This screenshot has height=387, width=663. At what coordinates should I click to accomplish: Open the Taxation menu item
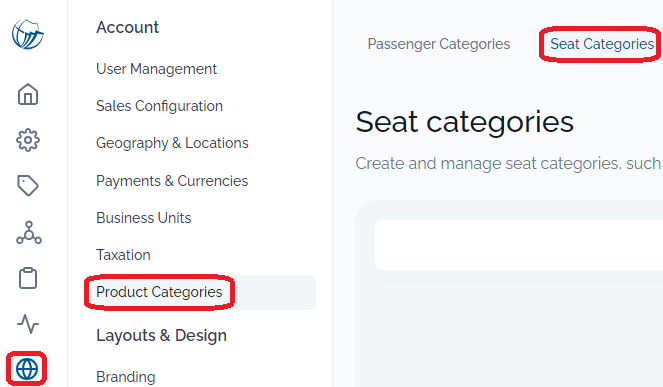point(123,255)
